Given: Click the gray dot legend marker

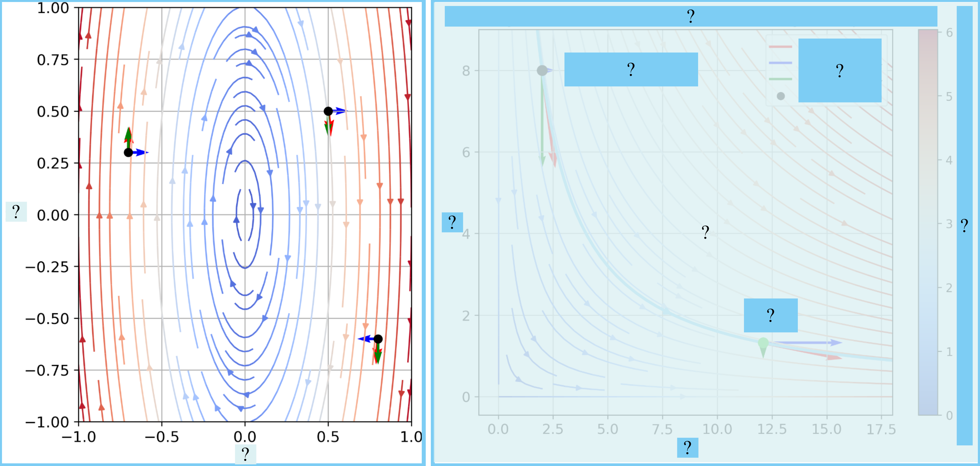Looking at the screenshot, I should pyautogui.click(x=781, y=96).
